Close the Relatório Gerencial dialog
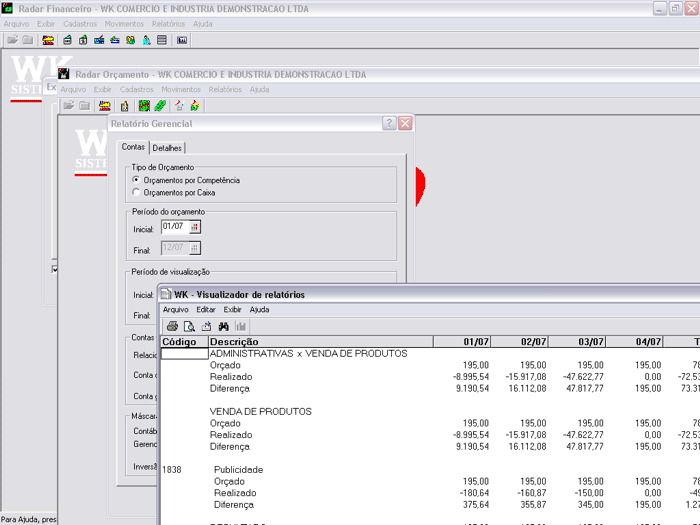This screenshot has width=700, height=525. (405, 123)
